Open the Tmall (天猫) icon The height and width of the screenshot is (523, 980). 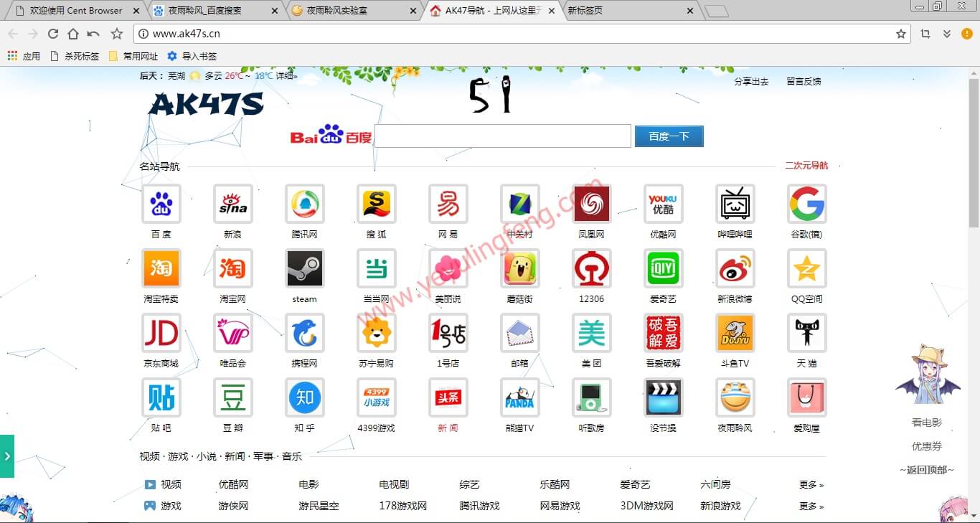click(x=807, y=333)
